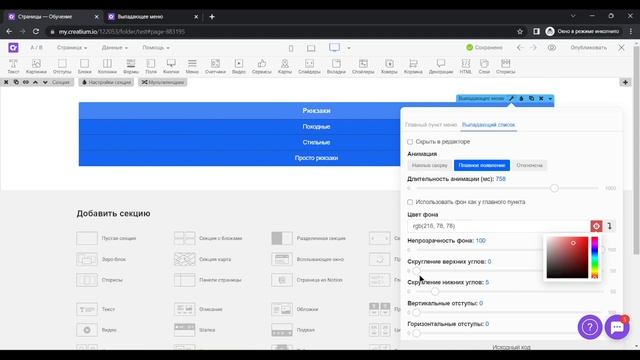
Task: Click wrench icon on dropdown menu widget bar
Action: point(511,98)
